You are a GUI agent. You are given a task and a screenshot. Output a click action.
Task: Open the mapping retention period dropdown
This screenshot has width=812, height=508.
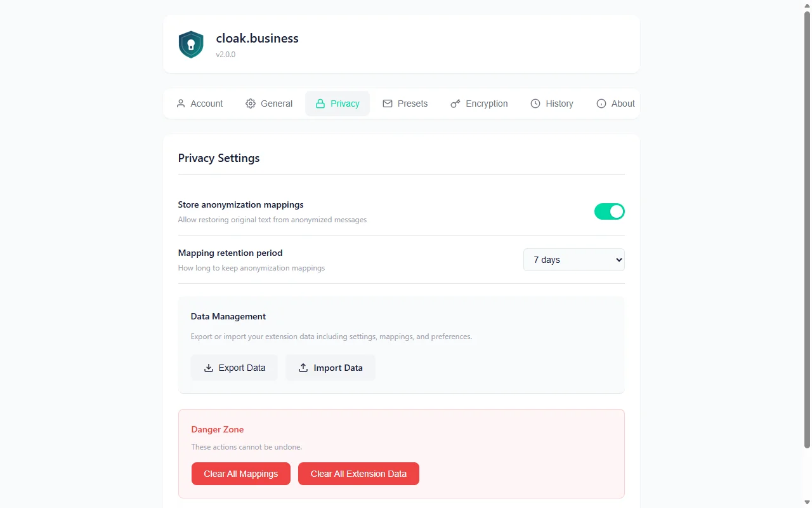pos(573,260)
